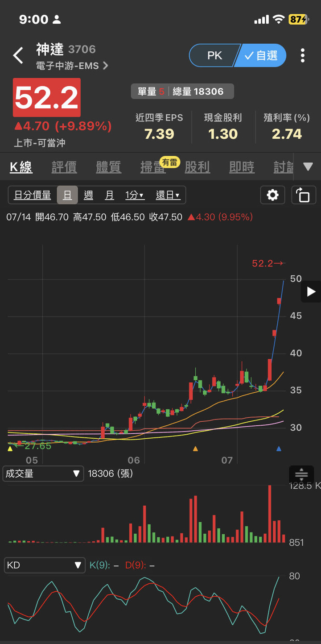The height and width of the screenshot is (644, 321).
Task: Tap 近四季EPS value 7.39
Action: 159,134
